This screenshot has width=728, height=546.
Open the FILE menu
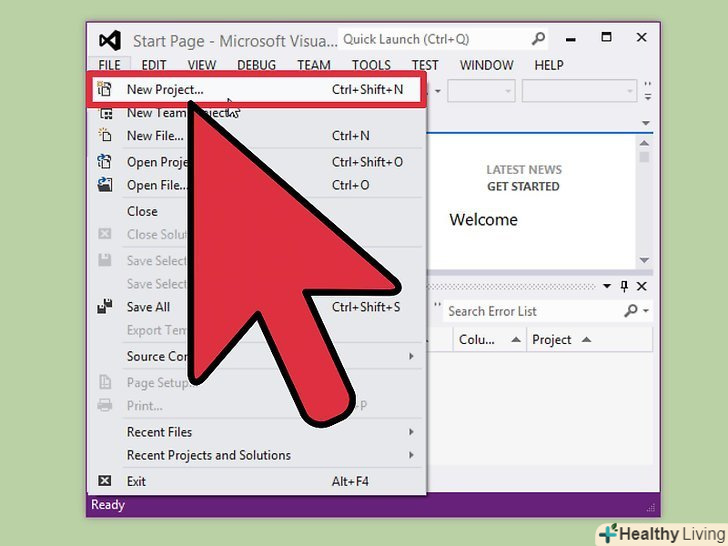109,65
